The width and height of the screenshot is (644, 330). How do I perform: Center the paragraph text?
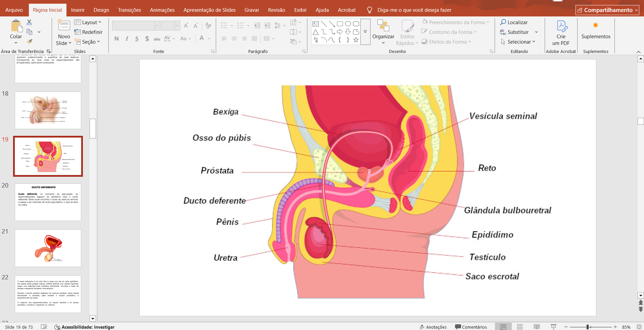234,39
